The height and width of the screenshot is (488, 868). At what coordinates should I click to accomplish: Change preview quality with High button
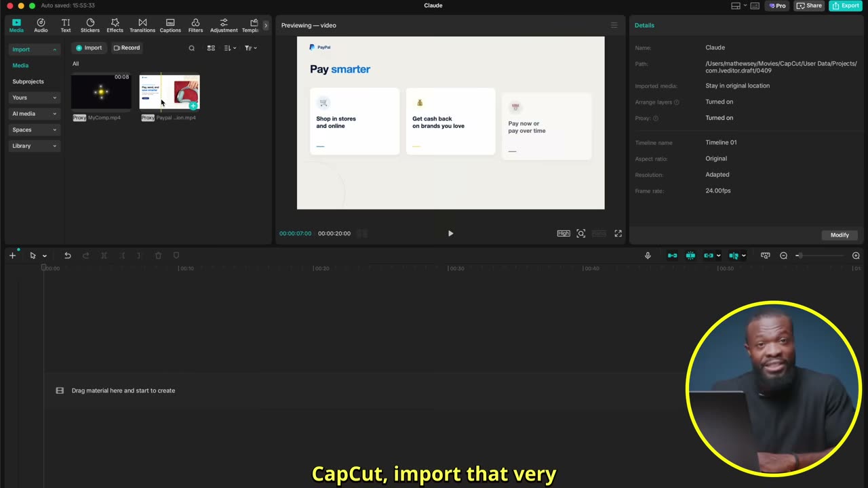point(564,233)
